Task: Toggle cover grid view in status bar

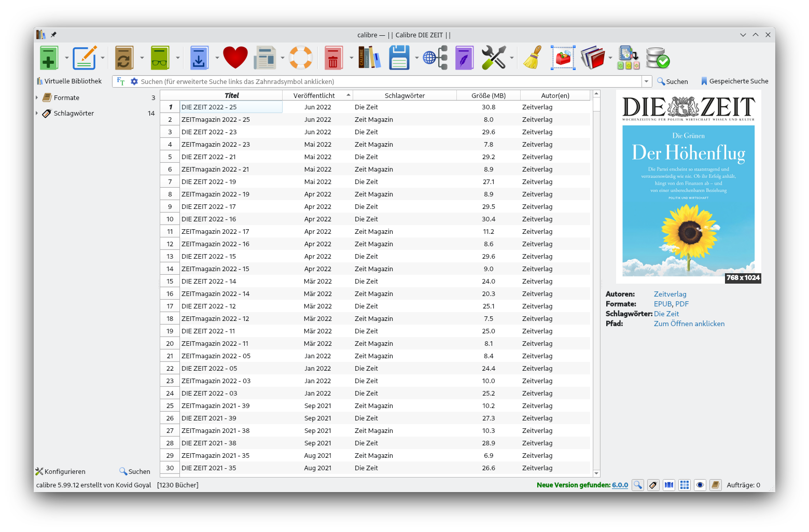Action: pyautogui.click(x=685, y=485)
